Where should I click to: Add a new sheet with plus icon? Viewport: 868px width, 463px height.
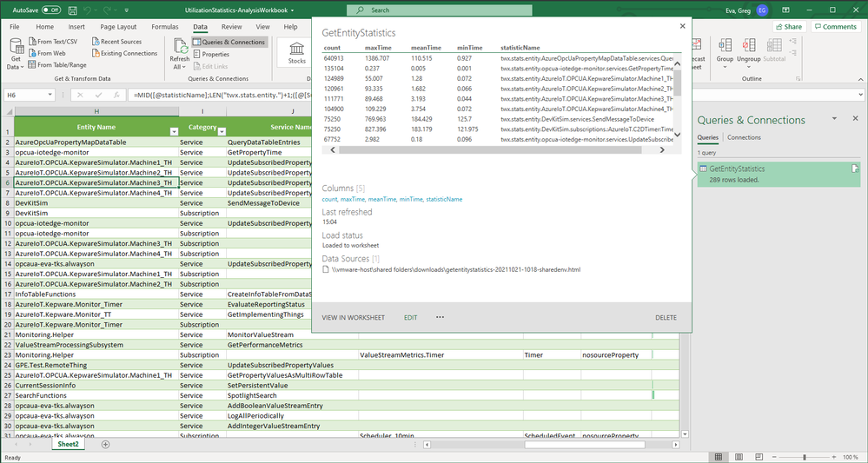pyautogui.click(x=106, y=444)
